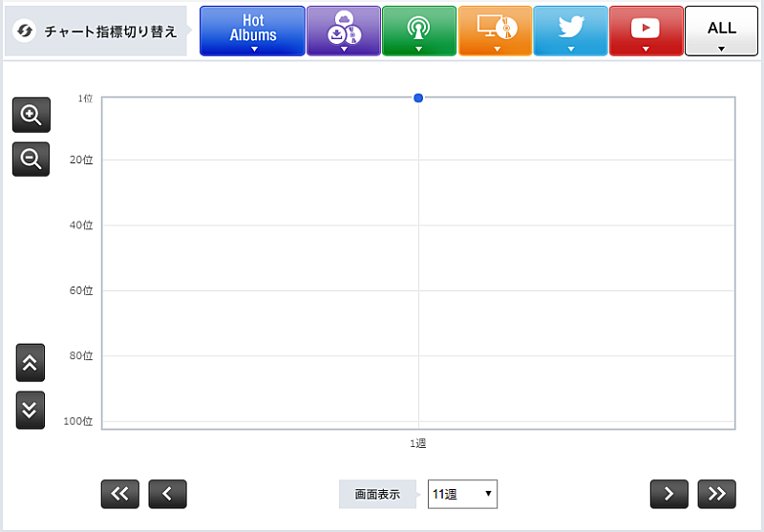Viewport: 764px width, 532px height.
Task: Select the blue Twitter chart tab
Action: coord(570,31)
